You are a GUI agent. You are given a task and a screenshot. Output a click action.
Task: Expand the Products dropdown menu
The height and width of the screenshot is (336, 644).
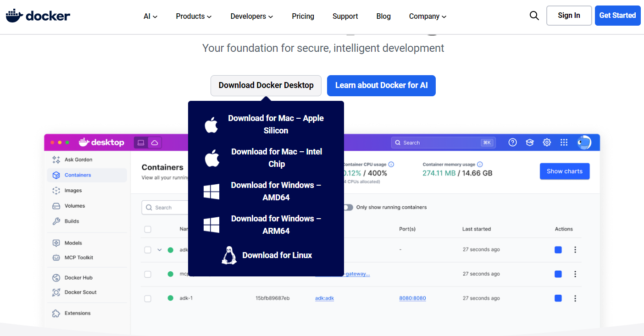click(x=194, y=16)
